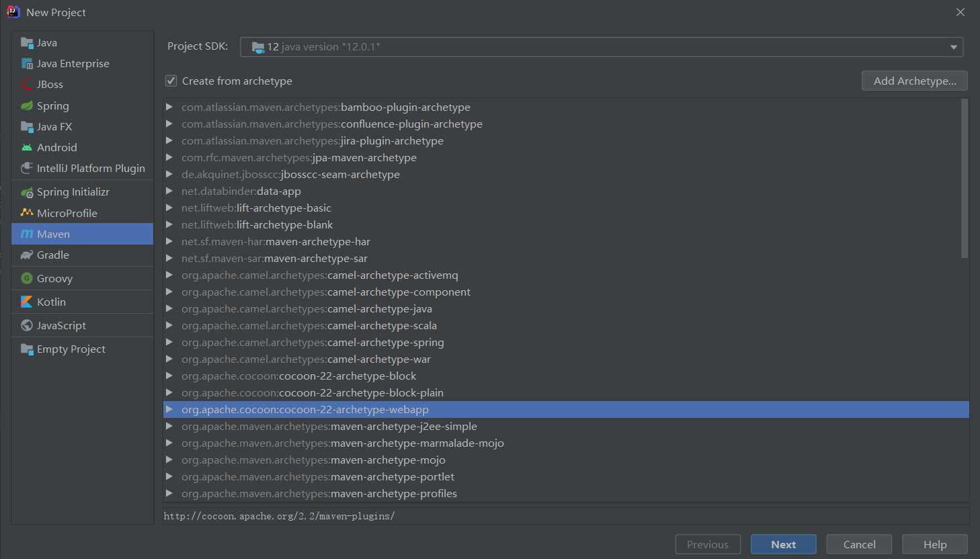Open Help for New Project
This screenshot has width=980, height=559.
tap(934, 544)
